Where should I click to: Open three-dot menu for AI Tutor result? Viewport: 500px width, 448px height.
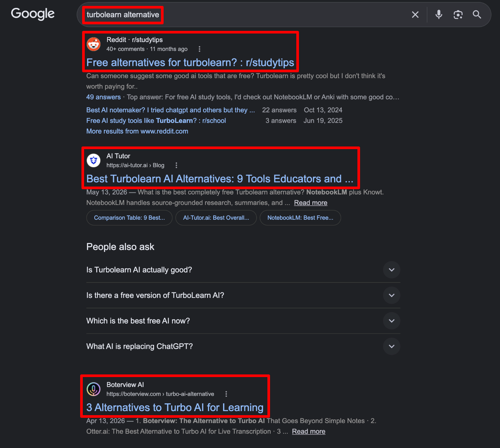176,165
